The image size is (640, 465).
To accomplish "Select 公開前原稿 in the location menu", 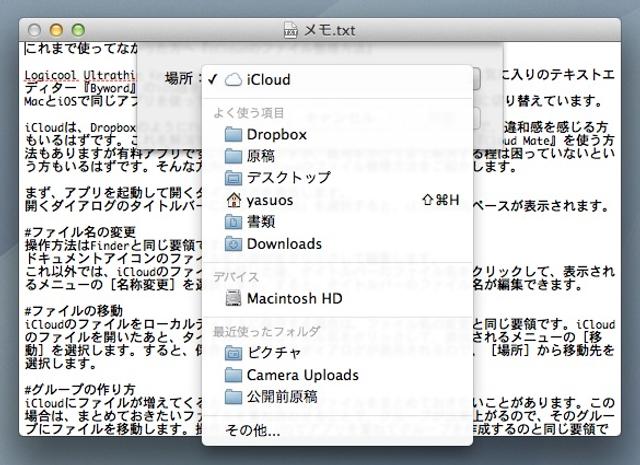I will 282,396.
